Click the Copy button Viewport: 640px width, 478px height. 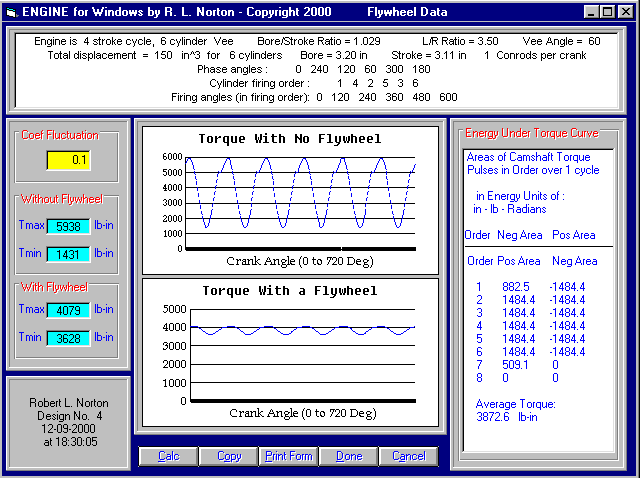[x=229, y=456]
